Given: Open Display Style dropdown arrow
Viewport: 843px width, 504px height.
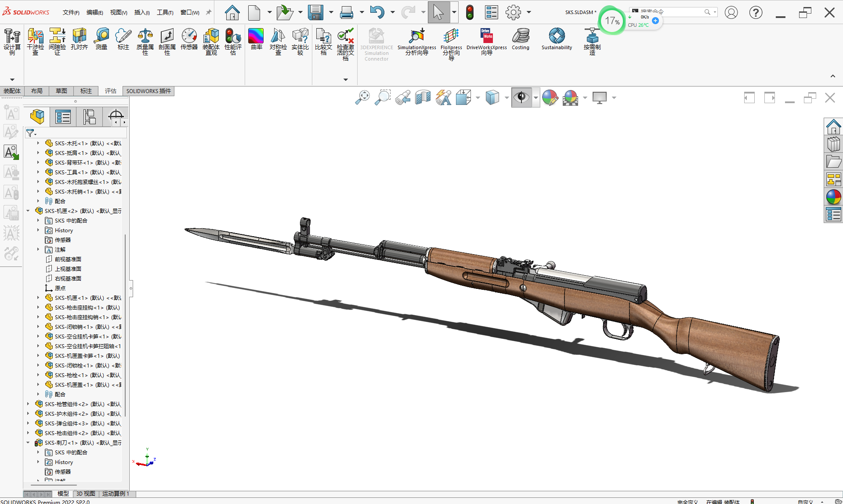Looking at the screenshot, I should (506, 97).
